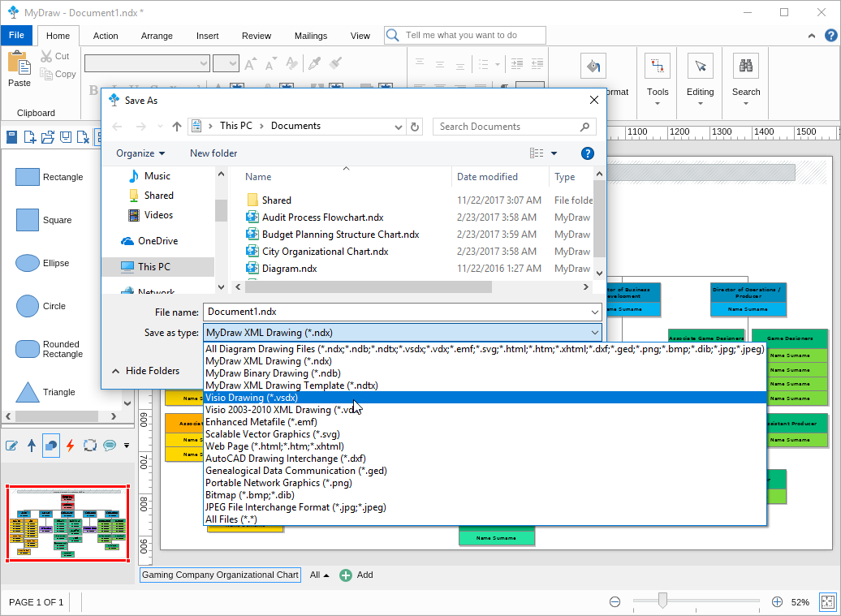Click the Tell me what you want field
The height and width of the screenshot is (616, 841).
pyautogui.click(x=465, y=36)
